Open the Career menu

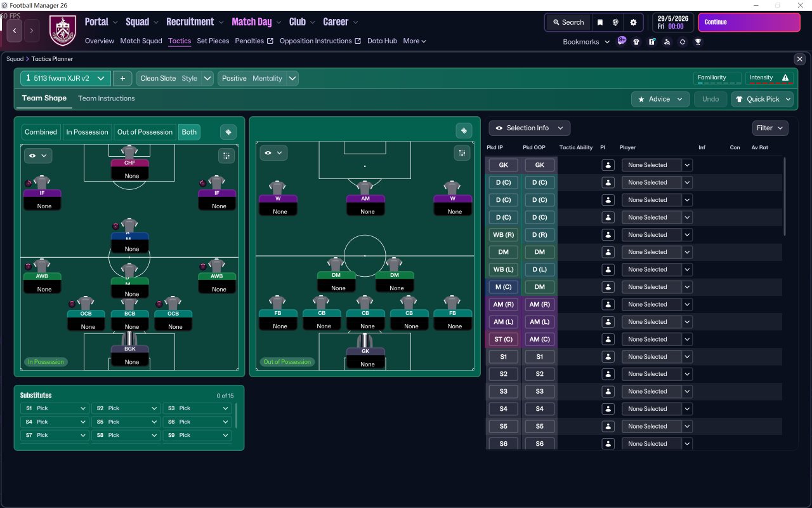tap(341, 22)
